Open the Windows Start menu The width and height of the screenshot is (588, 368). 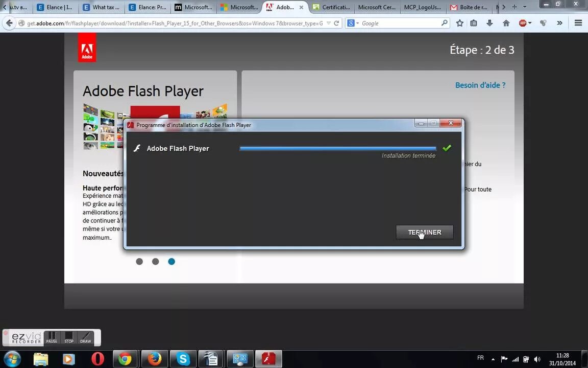coord(12,359)
